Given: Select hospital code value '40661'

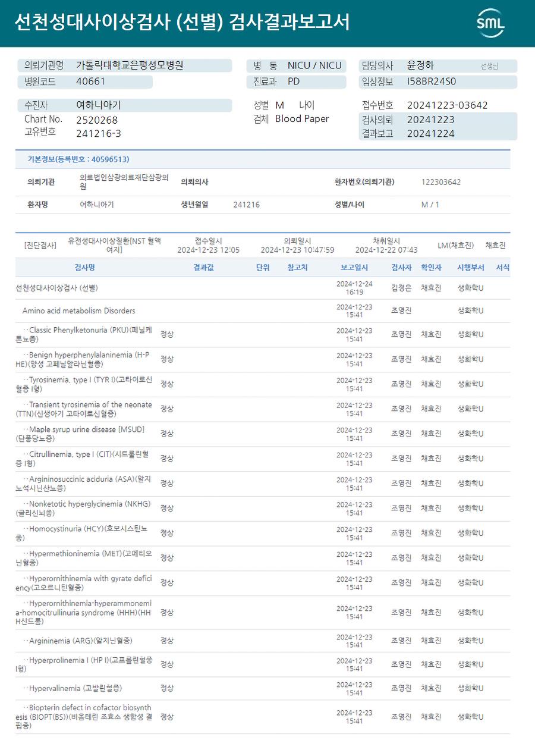Looking at the screenshot, I should pos(91,81).
